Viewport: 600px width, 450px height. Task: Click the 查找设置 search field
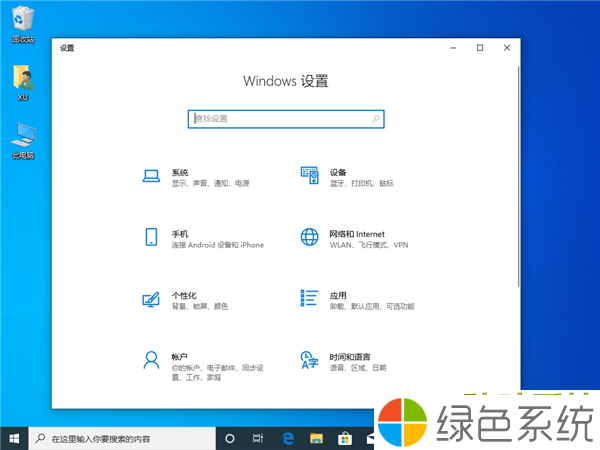pos(286,119)
